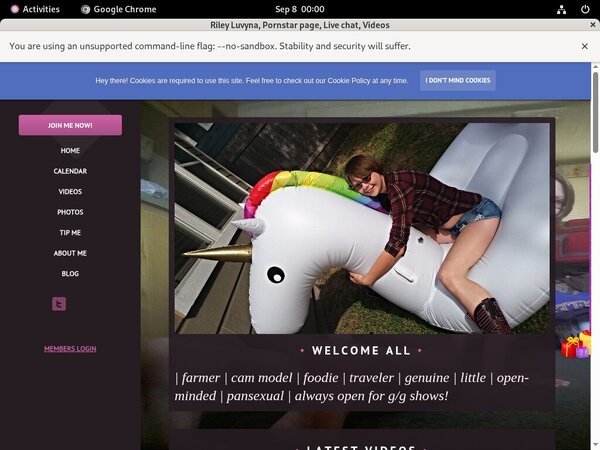The height and width of the screenshot is (450, 600).
Task: Click the gift box icon at right edge
Action: click(x=575, y=346)
